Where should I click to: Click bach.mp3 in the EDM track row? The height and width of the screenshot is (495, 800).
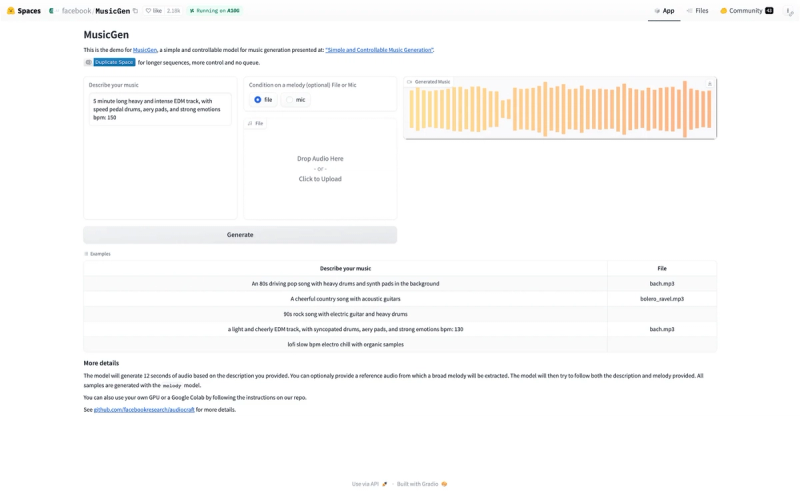[x=662, y=330]
